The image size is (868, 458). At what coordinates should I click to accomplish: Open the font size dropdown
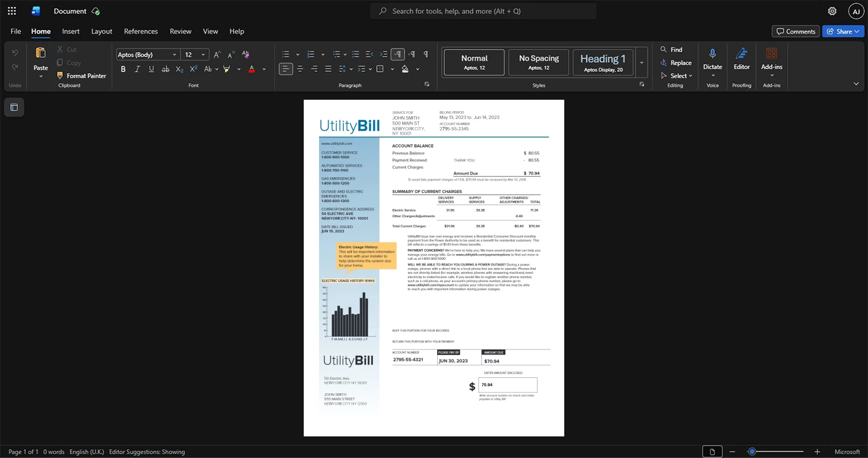pyautogui.click(x=203, y=55)
